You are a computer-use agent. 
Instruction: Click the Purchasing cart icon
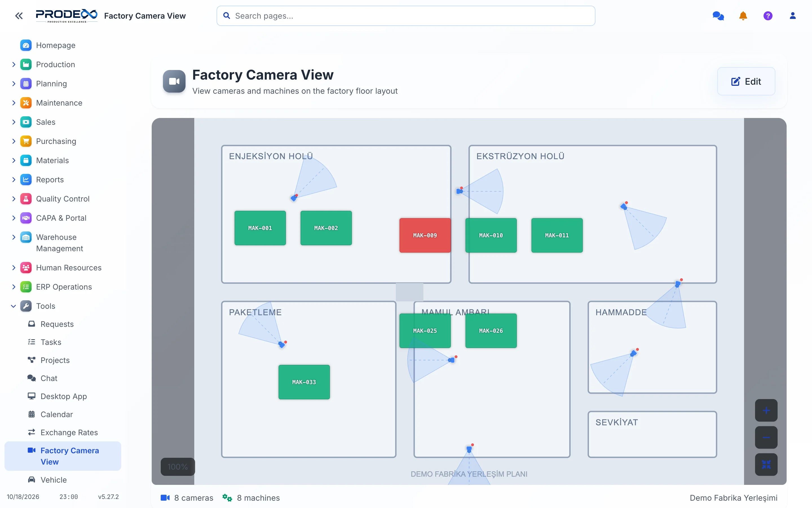click(x=26, y=141)
